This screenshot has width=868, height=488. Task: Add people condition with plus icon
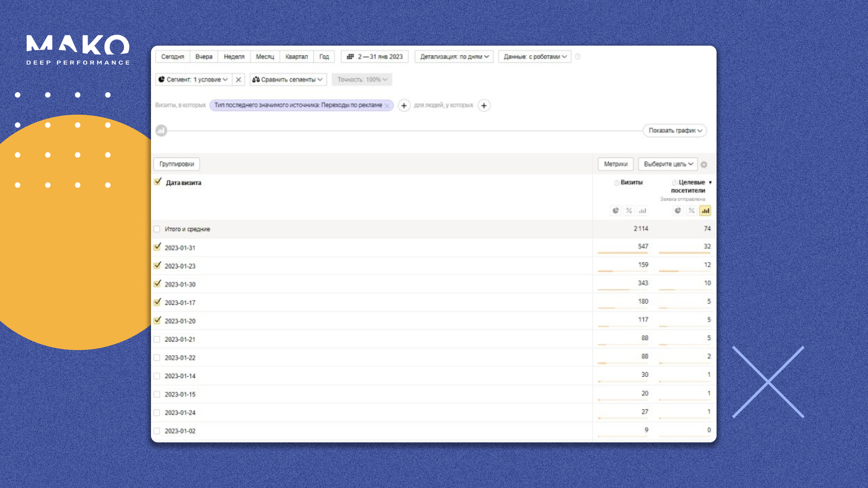pyautogui.click(x=484, y=105)
